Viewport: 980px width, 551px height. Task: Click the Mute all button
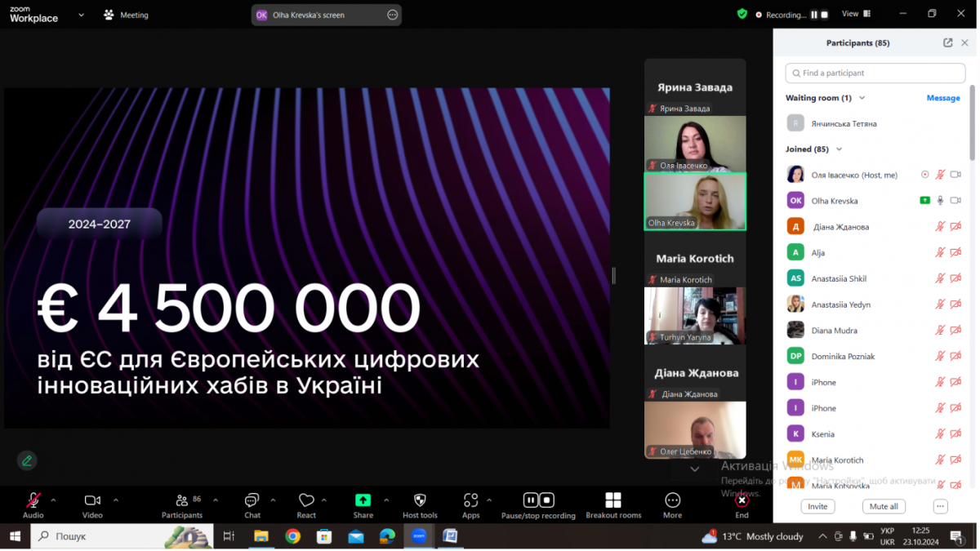tap(884, 506)
